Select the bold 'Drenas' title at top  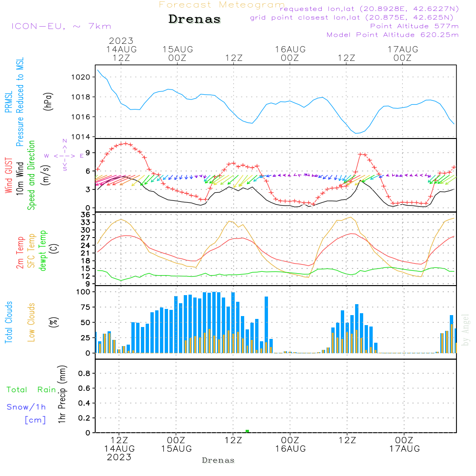click(194, 19)
